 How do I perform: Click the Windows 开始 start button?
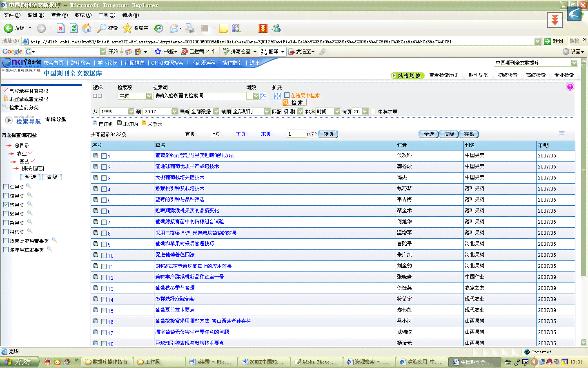(20, 362)
